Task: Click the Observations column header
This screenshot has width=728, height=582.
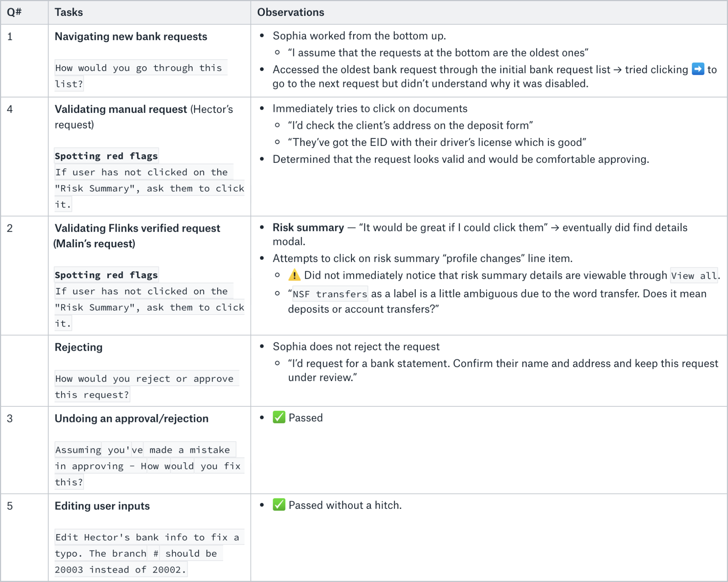Action: click(290, 12)
